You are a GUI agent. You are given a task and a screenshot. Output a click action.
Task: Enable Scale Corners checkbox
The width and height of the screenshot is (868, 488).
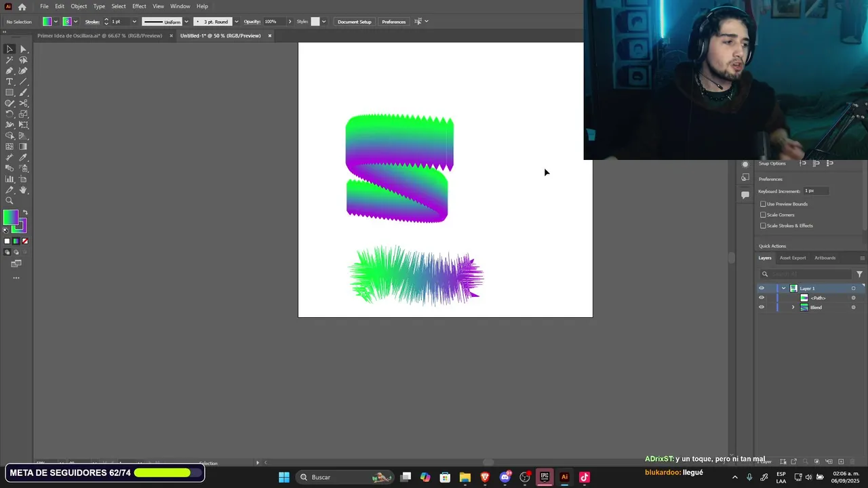click(x=763, y=215)
